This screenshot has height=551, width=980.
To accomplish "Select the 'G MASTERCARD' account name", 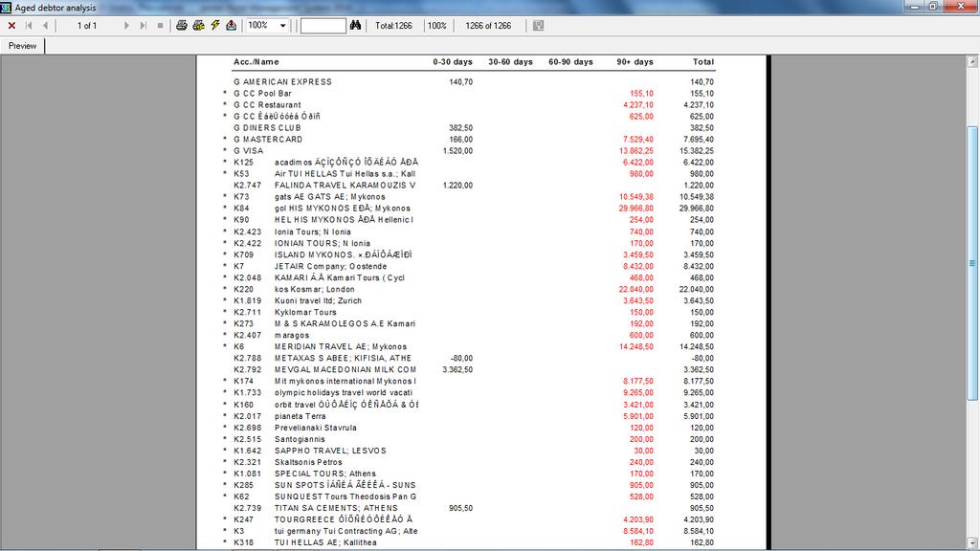I will tap(268, 140).
